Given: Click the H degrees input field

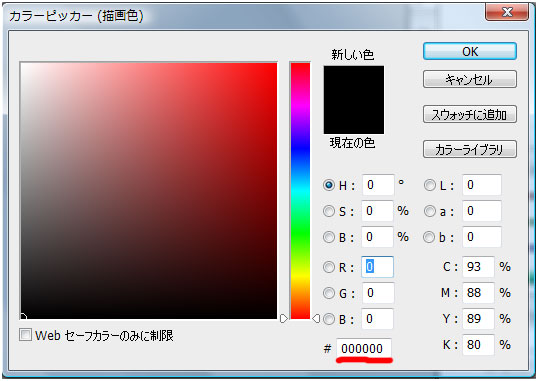Looking at the screenshot, I should 378,185.
